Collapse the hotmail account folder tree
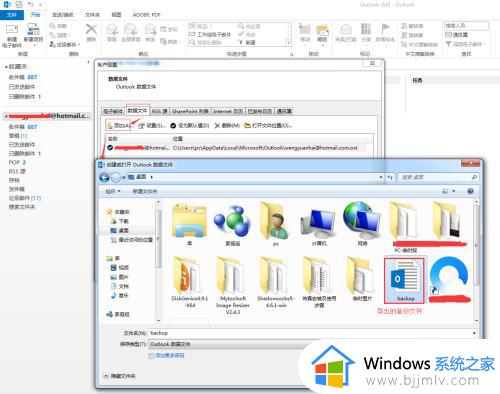This screenshot has width=500, height=394. point(5,116)
